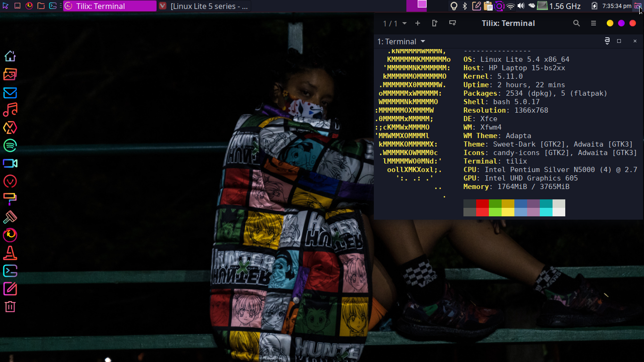The height and width of the screenshot is (362, 644).
Task: Click the purple circular tray icon
Action: 499,6
